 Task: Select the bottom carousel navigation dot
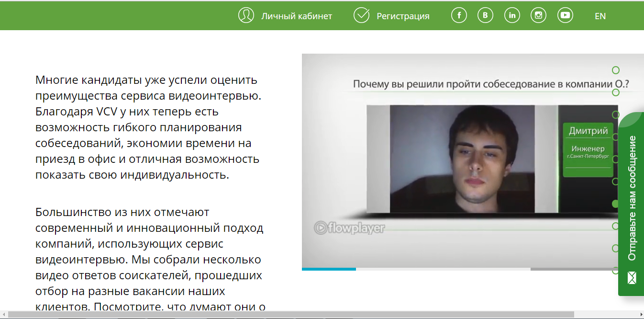click(615, 270)
